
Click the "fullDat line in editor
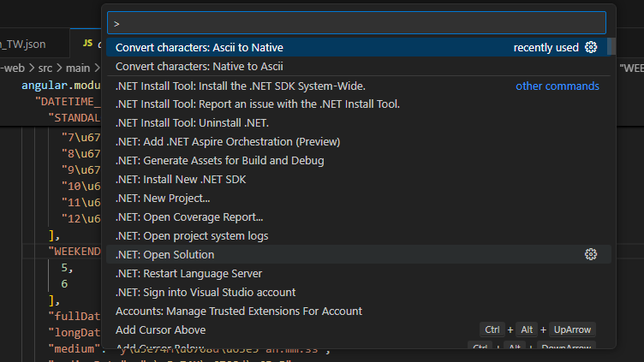tap(75, 316)
